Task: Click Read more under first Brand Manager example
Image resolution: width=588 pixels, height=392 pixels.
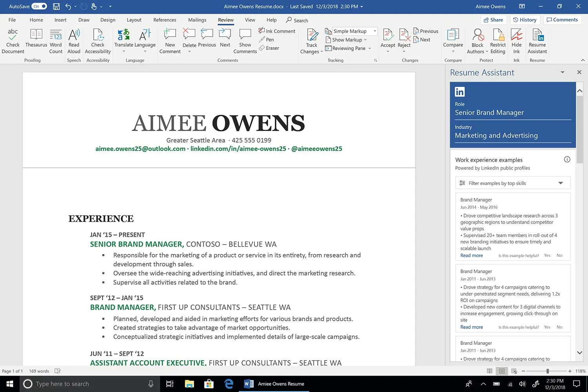Action: [472, 256]
